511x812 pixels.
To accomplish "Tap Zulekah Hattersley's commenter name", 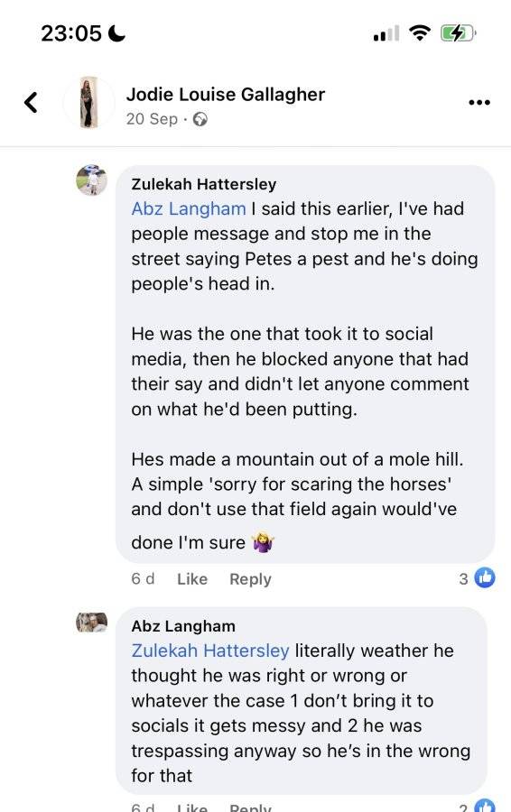I will (204, 184).
